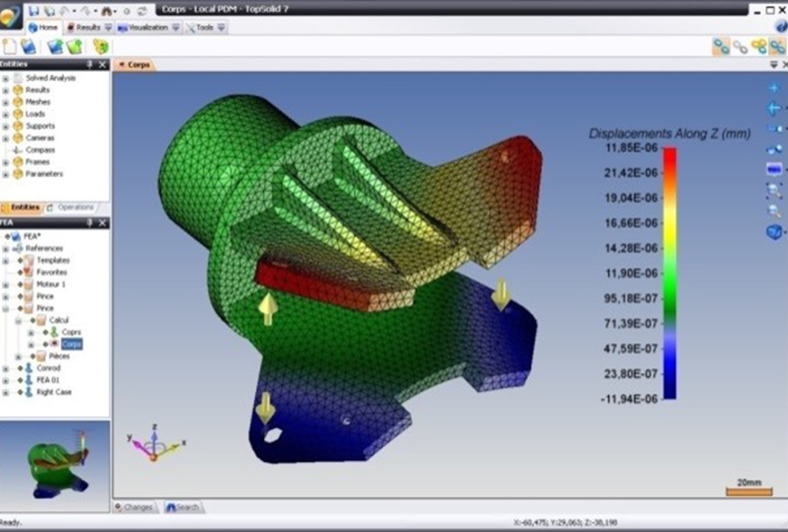Open the Search panel at the bottom
This screenshot has height=532, width=788.
pyautogui.click(x=183, y=507)
